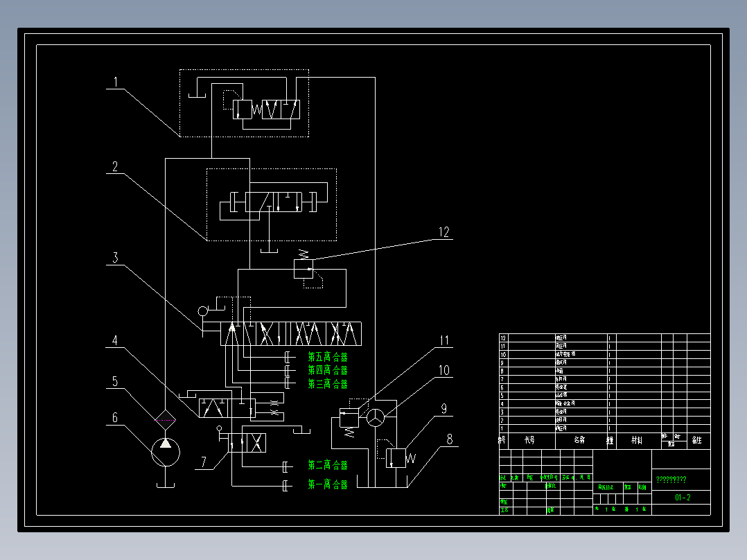Select the green 第五离合器 label
The height and width of the screenshot is (560, 747).
(328, 357)
